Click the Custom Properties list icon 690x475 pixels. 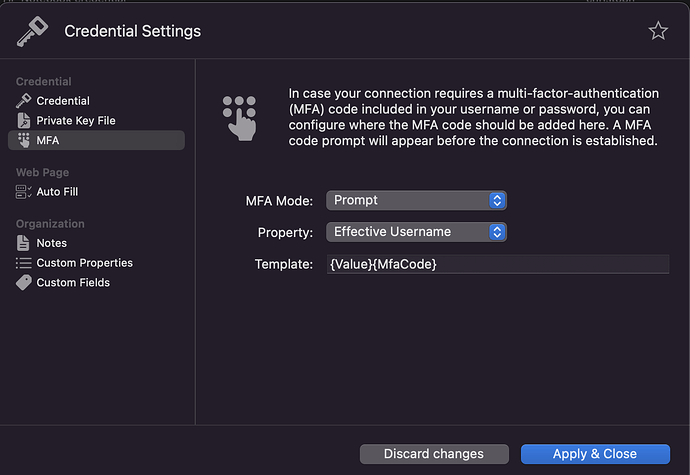click(24, 263)
